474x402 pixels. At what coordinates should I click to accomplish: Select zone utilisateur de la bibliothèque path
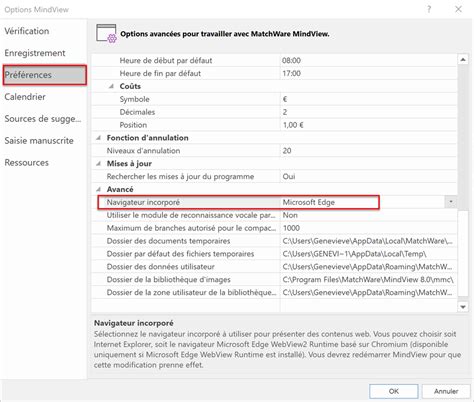(x=367, y=293)
